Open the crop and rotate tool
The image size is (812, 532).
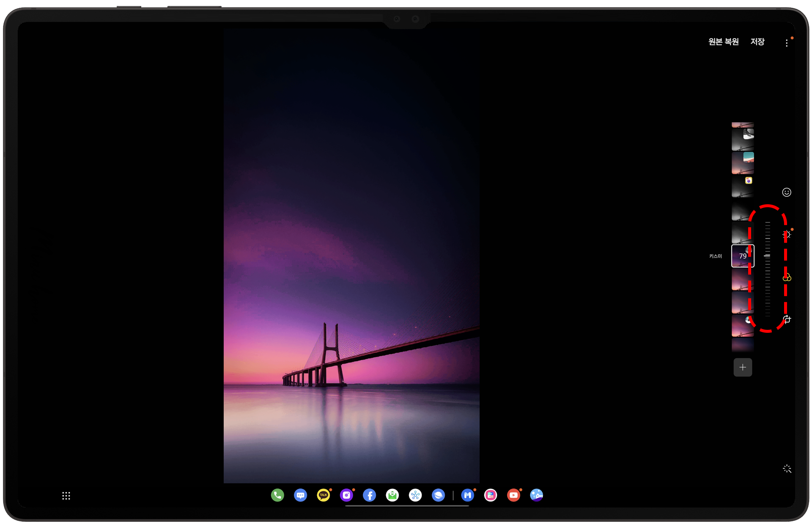point(786,320)
